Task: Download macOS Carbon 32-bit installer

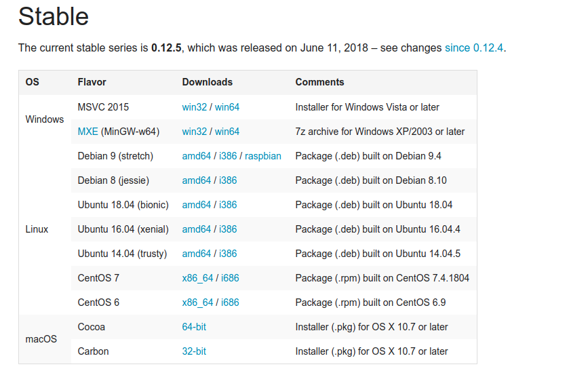Action: [194, 351]
